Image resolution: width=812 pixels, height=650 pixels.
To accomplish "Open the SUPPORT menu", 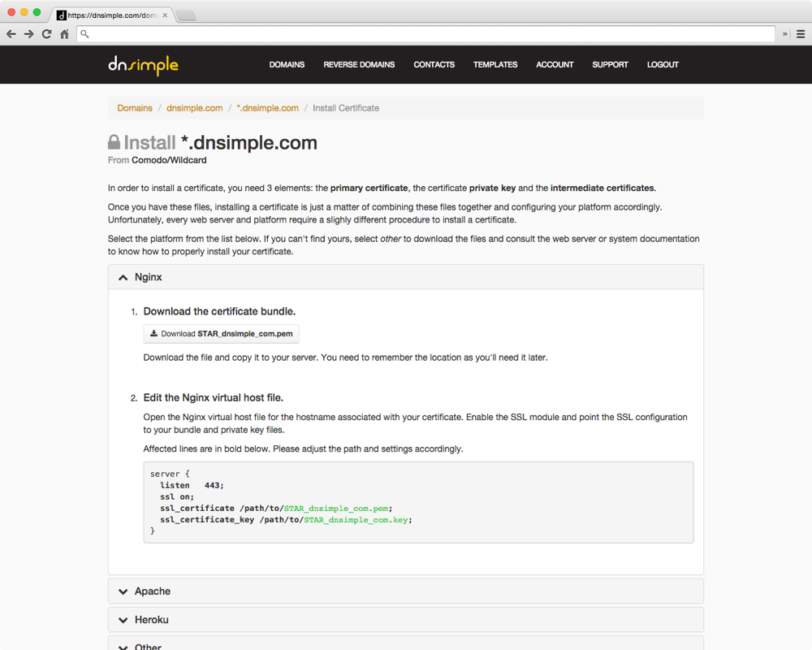I will click(610, 65).
